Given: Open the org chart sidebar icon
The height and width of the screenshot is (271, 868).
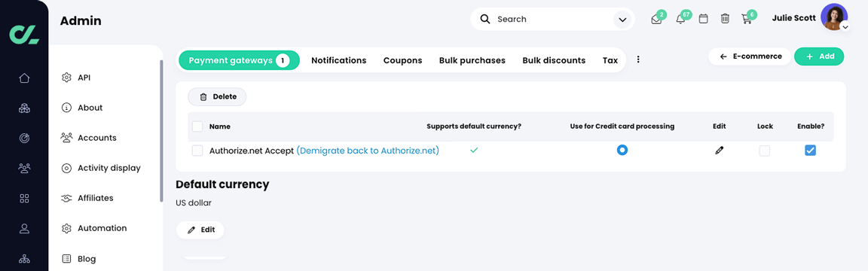Looking at the screenshot, I should coord(24,258).
